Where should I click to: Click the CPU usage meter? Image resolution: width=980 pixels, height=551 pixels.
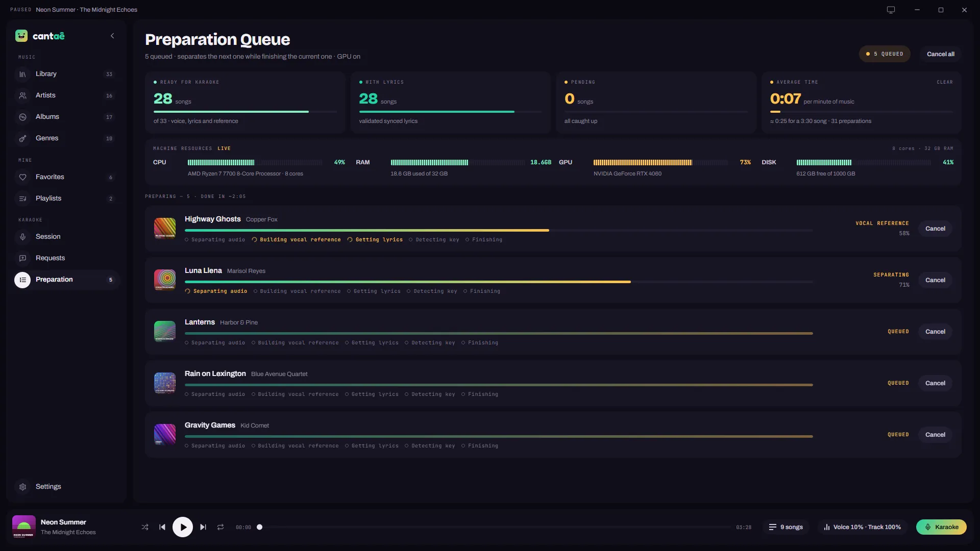click(255, 162)
